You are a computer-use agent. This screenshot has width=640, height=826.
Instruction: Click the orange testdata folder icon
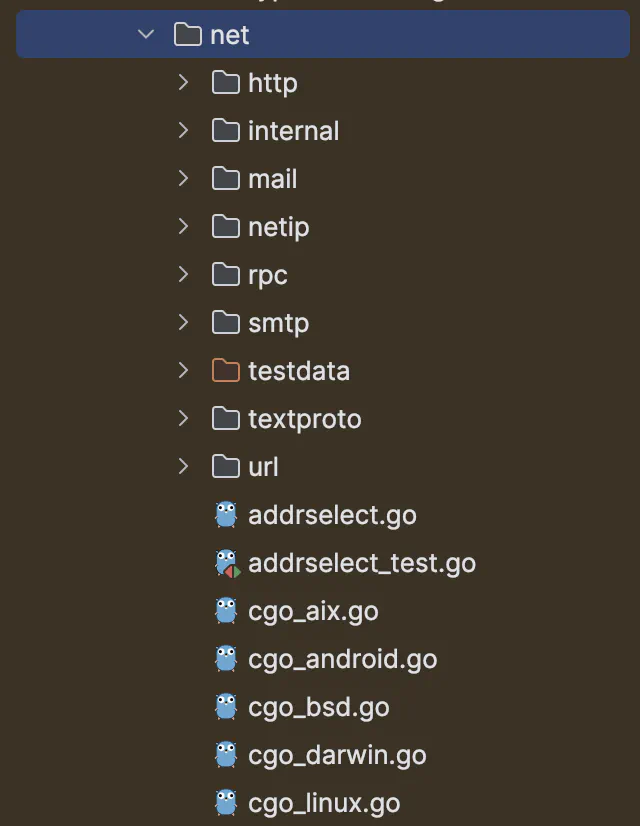click(227, 371)
